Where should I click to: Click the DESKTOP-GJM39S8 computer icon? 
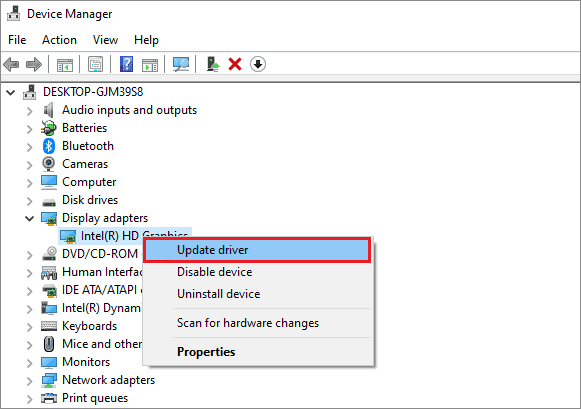click(x=30, y=92)
